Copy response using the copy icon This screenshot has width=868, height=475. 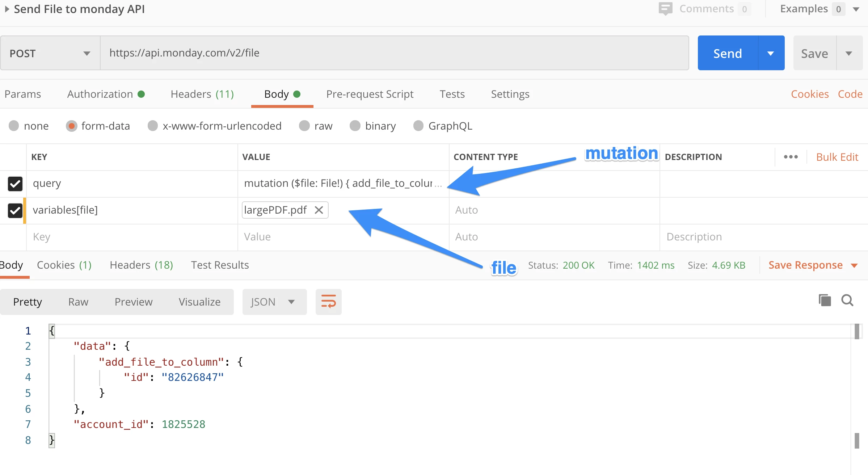(x=825, y=300)
